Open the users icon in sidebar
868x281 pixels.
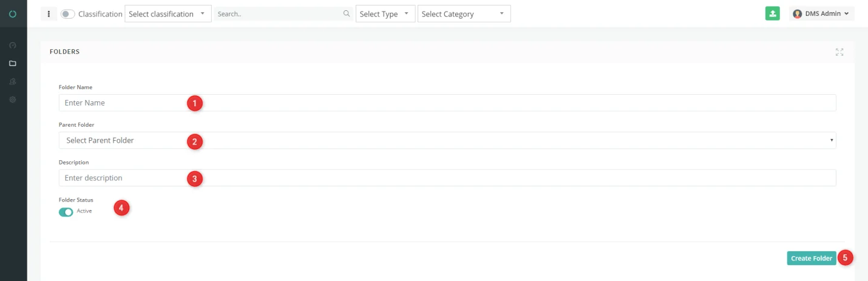[x=13, y=81]
